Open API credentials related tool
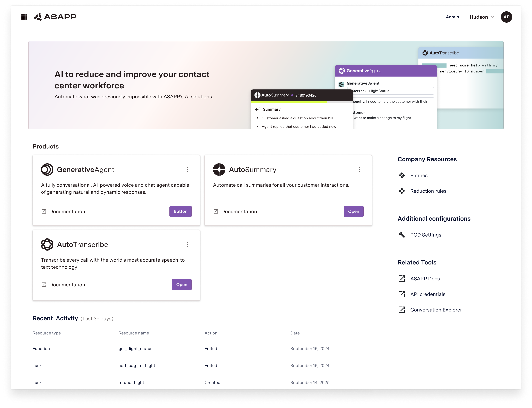This screenshot has width=532, height=408. (428, 294)
